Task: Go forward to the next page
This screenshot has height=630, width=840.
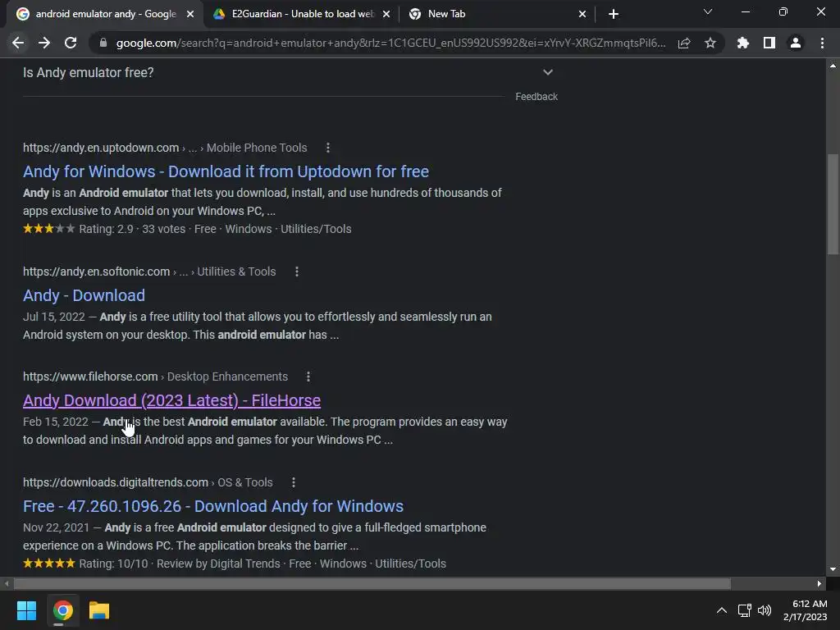Action: click(x=44, y=43)
